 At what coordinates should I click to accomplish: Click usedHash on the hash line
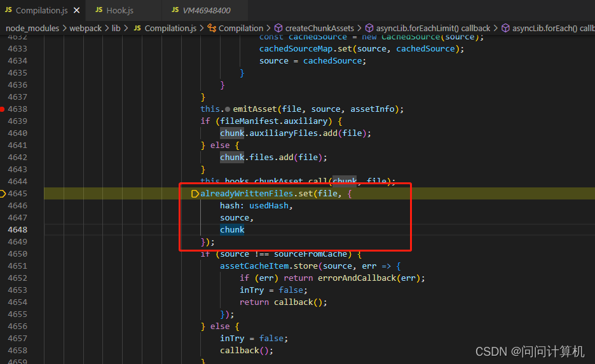[x=269, y=206]
